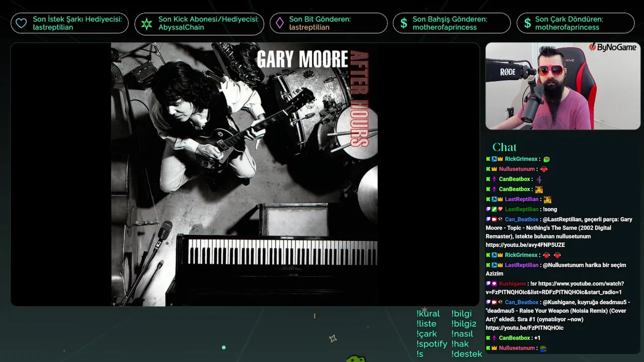Click lastreptilian under Son Bit Gönderen
The width and height of the screenshot is (644, 362).
pyautogui.click(x=309, y=27)
